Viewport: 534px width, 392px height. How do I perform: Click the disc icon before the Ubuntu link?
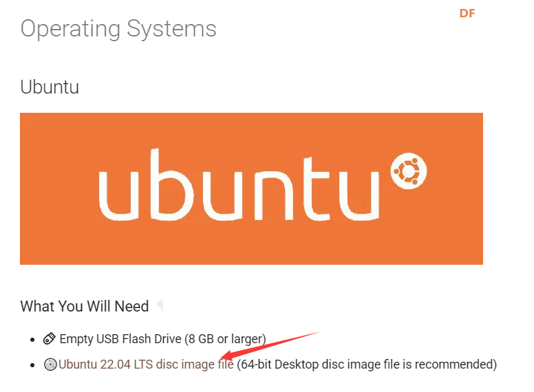[x=50, y=364]
